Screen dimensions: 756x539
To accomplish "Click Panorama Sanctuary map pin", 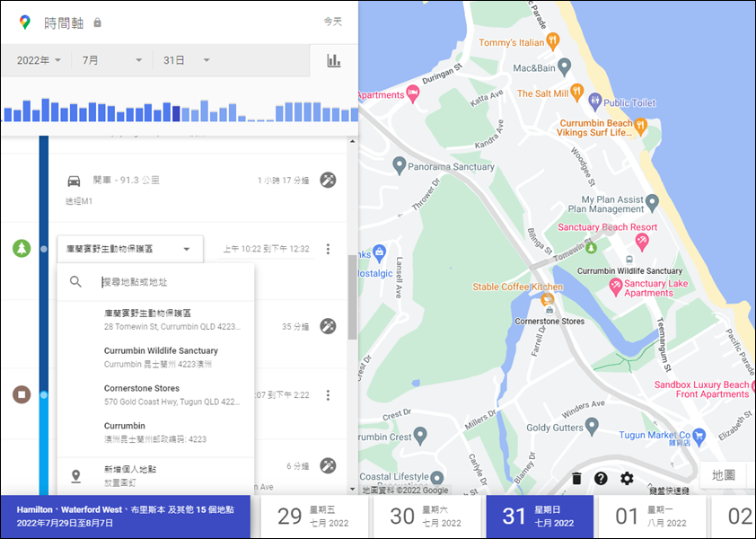I will (x=399, y=165).
